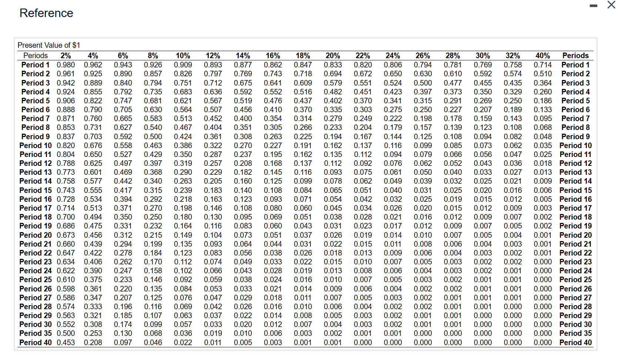The image size is (619, 364).
Task: Click 0.305 in Period 8 under 16%
Action: [273, 127]
